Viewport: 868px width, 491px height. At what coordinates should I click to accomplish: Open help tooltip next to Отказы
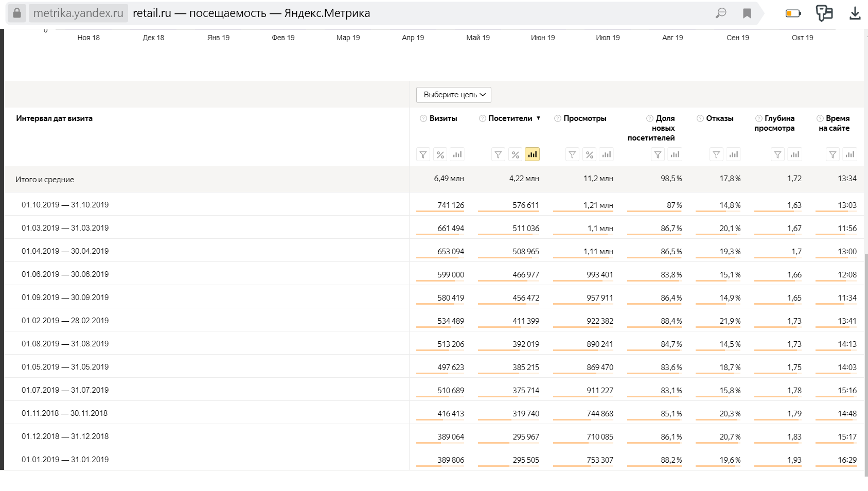tap(700, 118)
